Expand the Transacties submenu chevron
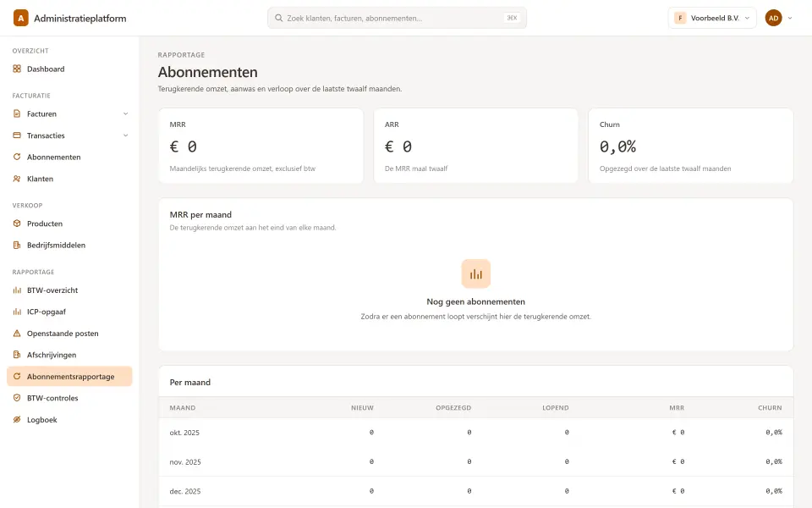Screen dimensions: 812x508 125,135
